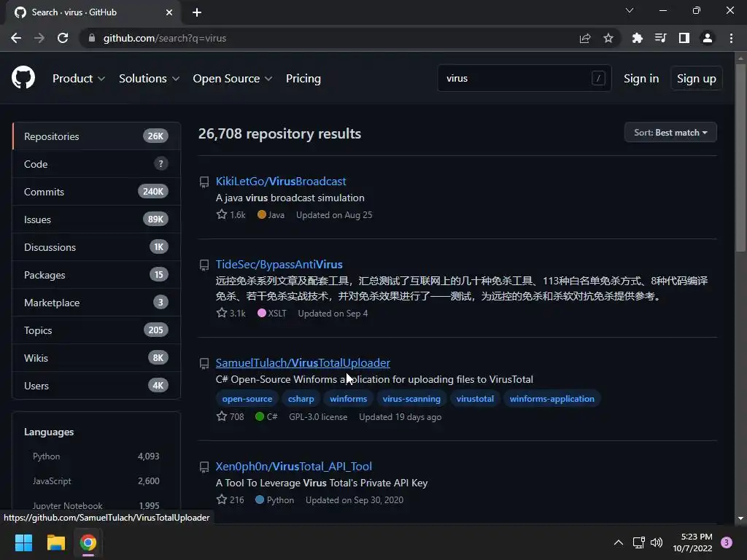This screenshot has width=747, height=560.
Task: Filter results by JavaScript language
Action: coord(96,481)
